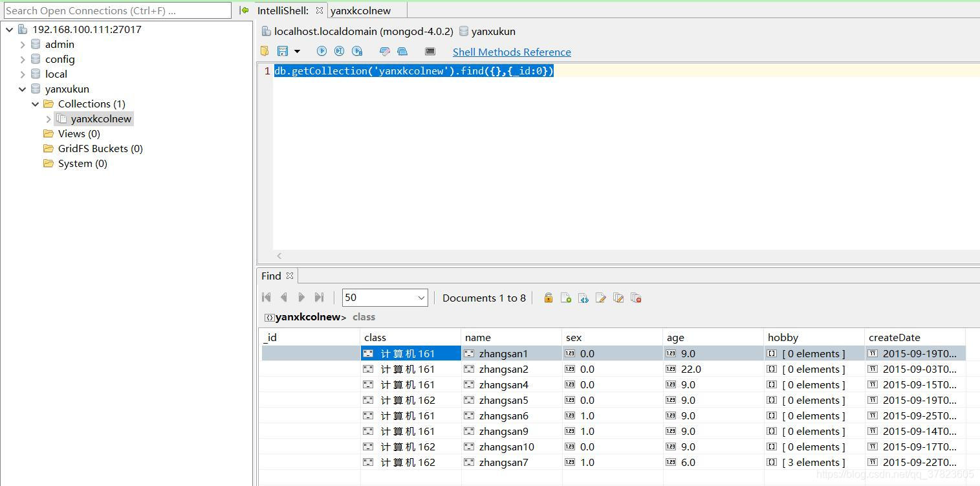Collapse the Collections (1) folder

(36, 104)
